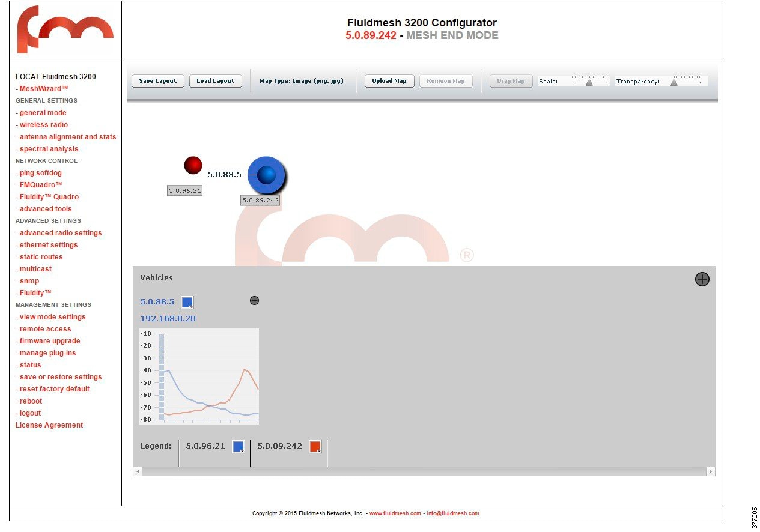The width and height of the screenshot is (760, 532).
Task: Click the 5.0.89.242 node label on map
Action: click(260, 200)
